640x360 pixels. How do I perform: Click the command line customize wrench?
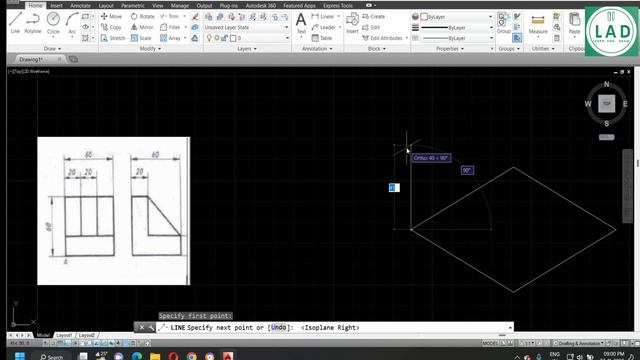151,327
